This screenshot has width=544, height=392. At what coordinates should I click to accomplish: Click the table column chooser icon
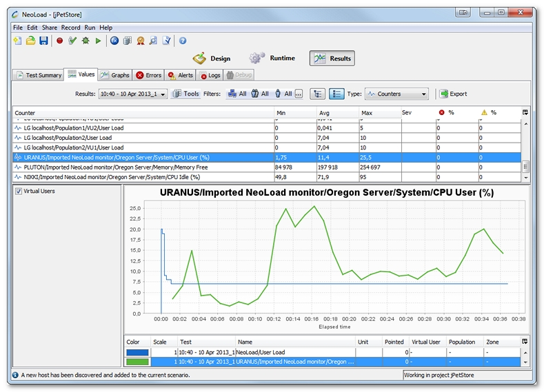click(525, 112)
